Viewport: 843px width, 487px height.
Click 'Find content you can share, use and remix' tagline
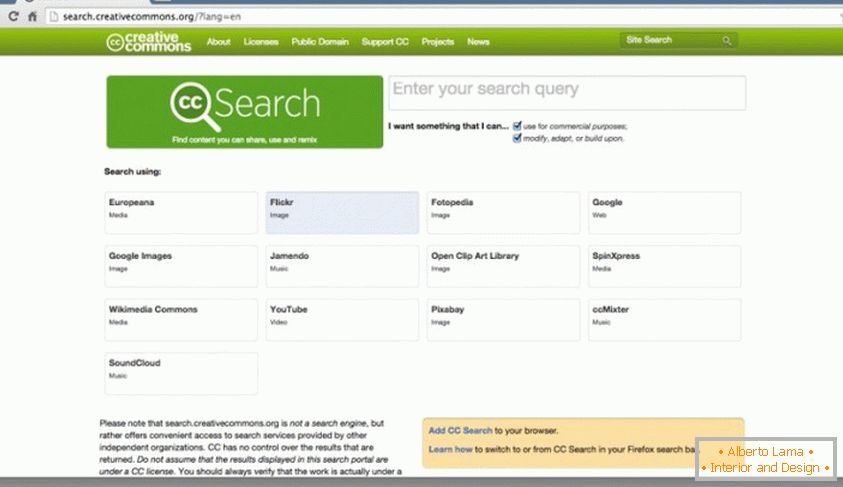click(245, 140)
